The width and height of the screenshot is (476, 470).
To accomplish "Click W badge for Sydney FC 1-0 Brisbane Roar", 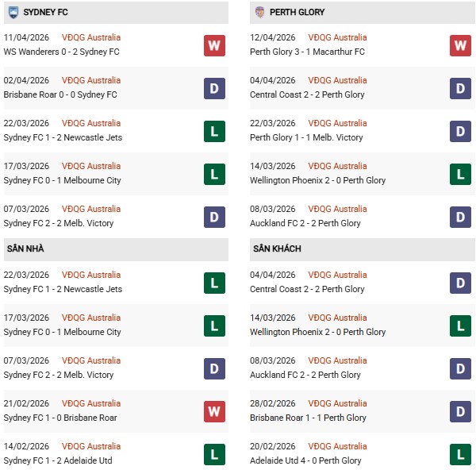I will click(x=214, y=411).
